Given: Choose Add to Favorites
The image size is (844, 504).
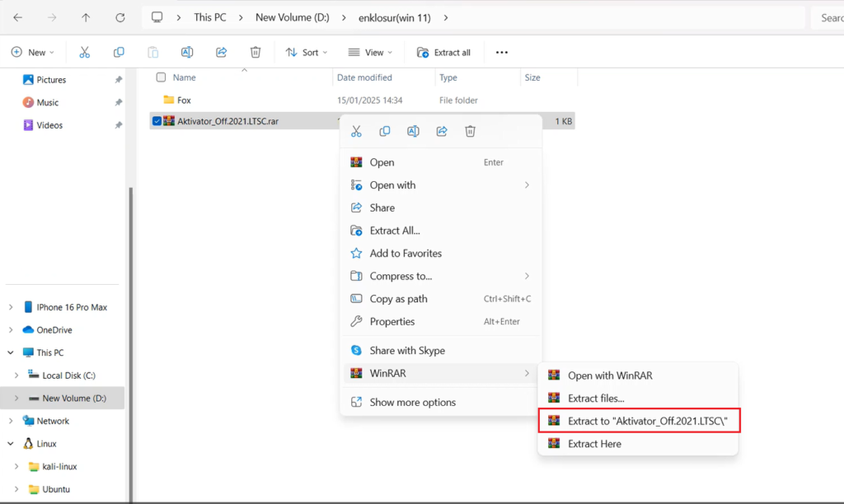Looking at the screenshot, I should [x=440, y=254].
